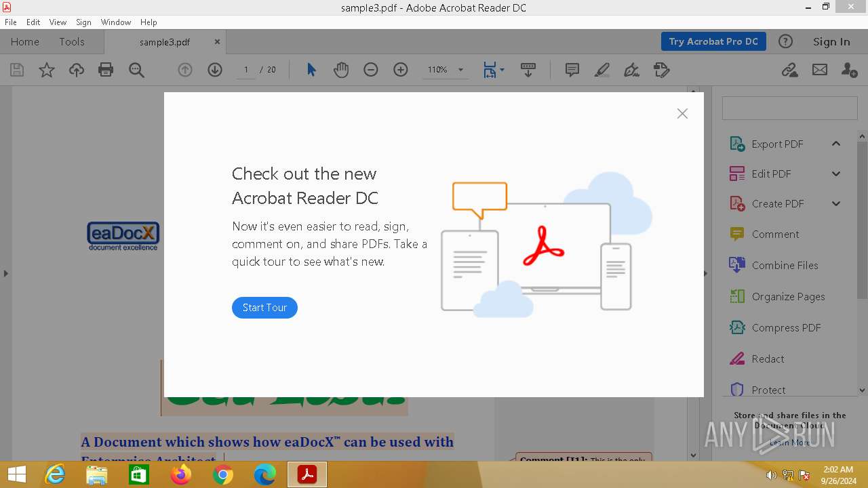Click the volume speaker tray icon

click(772, 475)
